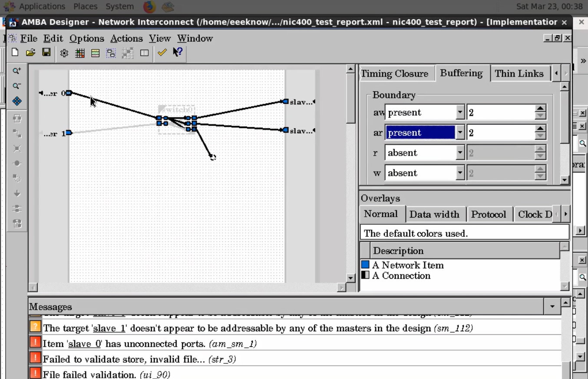This screenshot has width=588, height=379.
Task: Create a new file with the blank page icon
Action: coord(15,53)
